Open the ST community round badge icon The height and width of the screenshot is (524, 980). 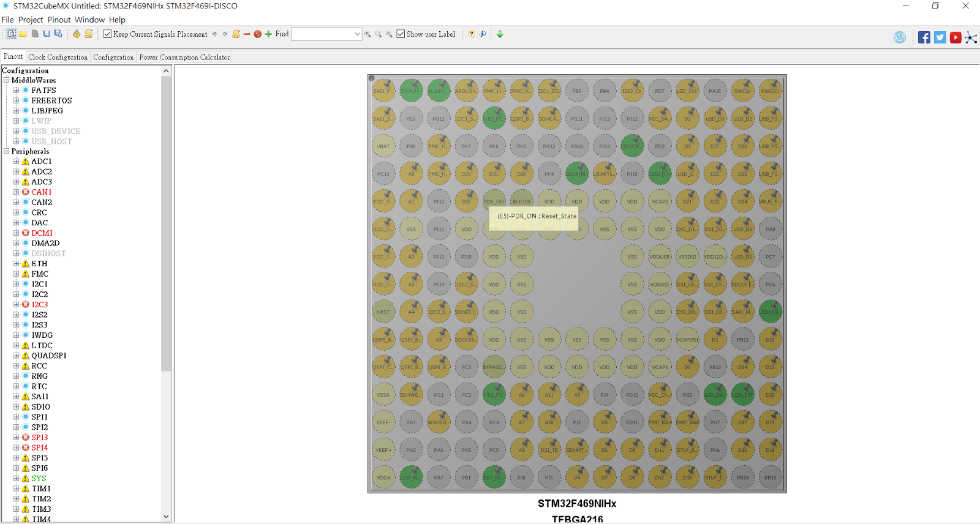(x=900, y=37)
